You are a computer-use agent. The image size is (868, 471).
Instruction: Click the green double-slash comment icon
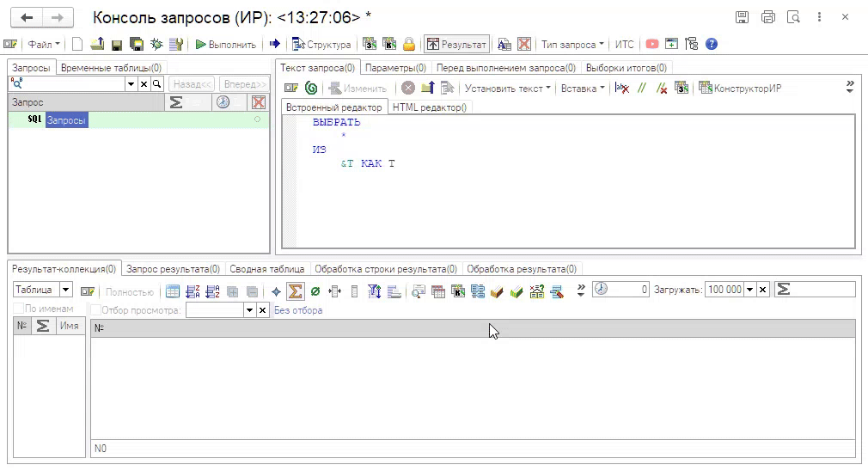tap(641, 88)
